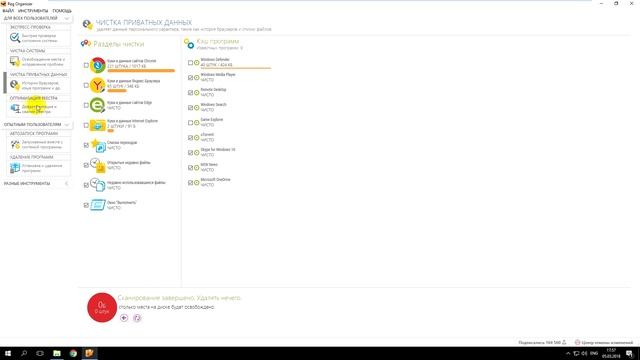Click the Edge browser icon
The image size is (640, 360).
pyautogui.click(x=98, y=105)
